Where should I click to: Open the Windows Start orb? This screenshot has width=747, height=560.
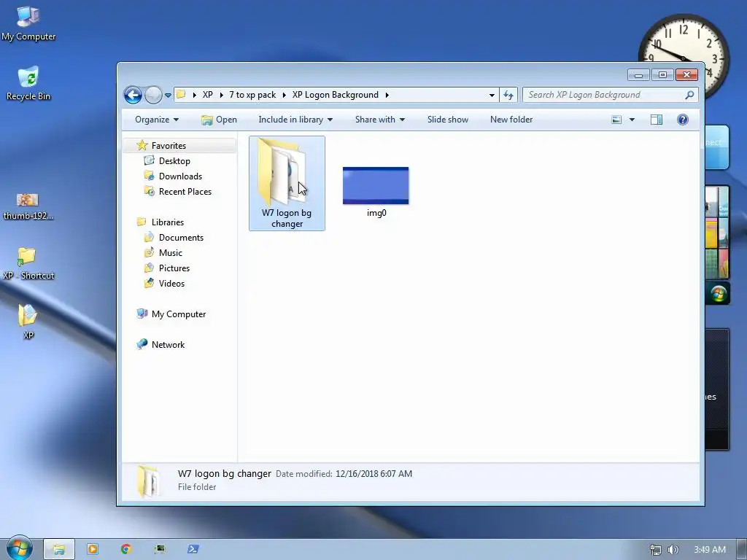tap(20, 548)
